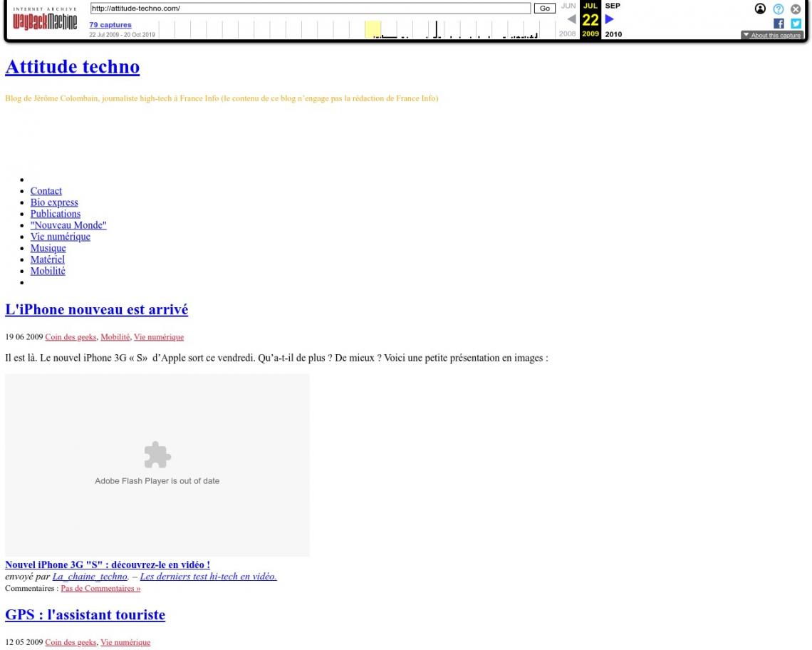Open the 79 captures link

[x=110, y=24]
